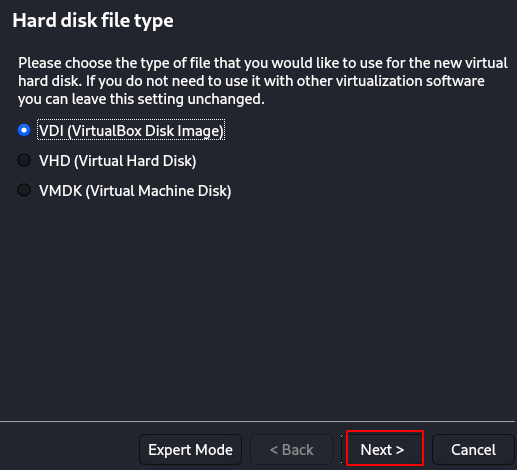The height and width of the screenshot is (470, 517).
Task: Click the Hard disk file type heading
Action: 93,20
